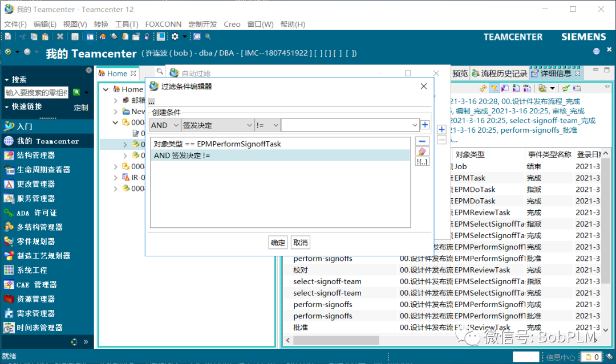Switch to the 流程历史记录 tab
Viewport: 616px width, 364px height.
(x=499, y=73)
